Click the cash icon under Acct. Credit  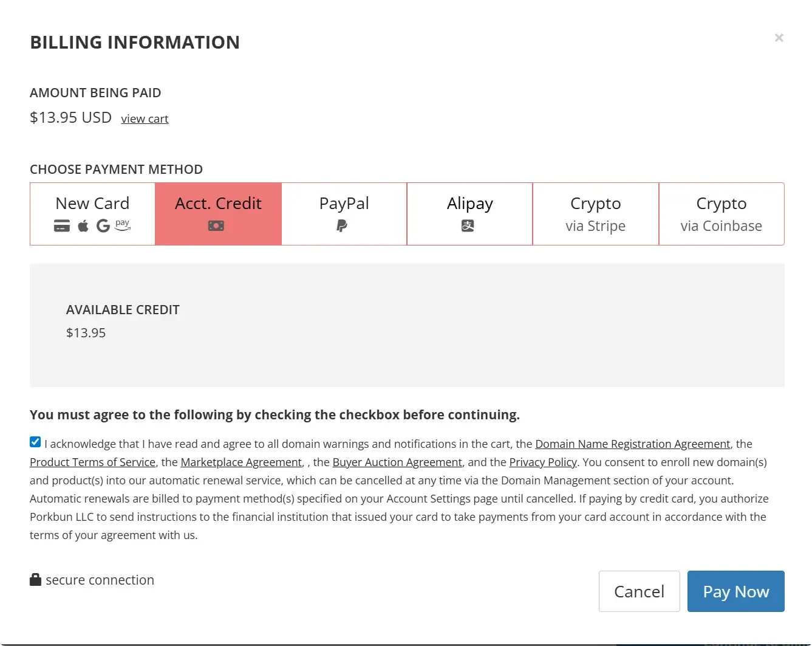pyautogui.click(x=216, y=226)
